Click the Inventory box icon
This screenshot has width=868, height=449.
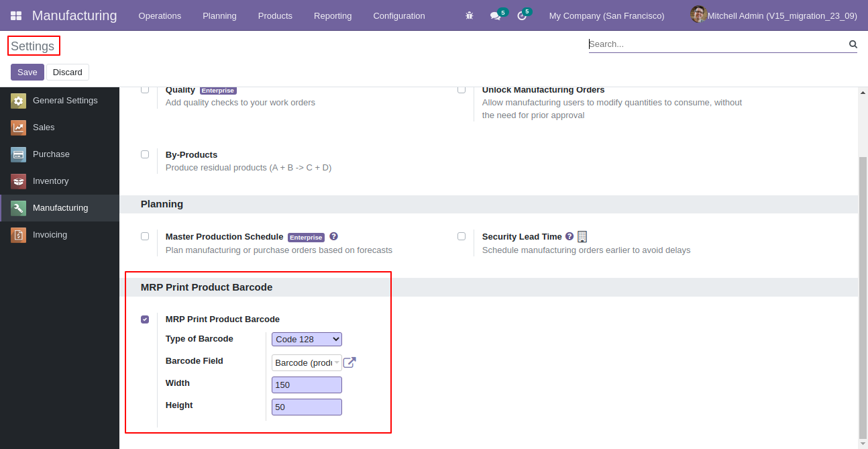pos(18,181)
